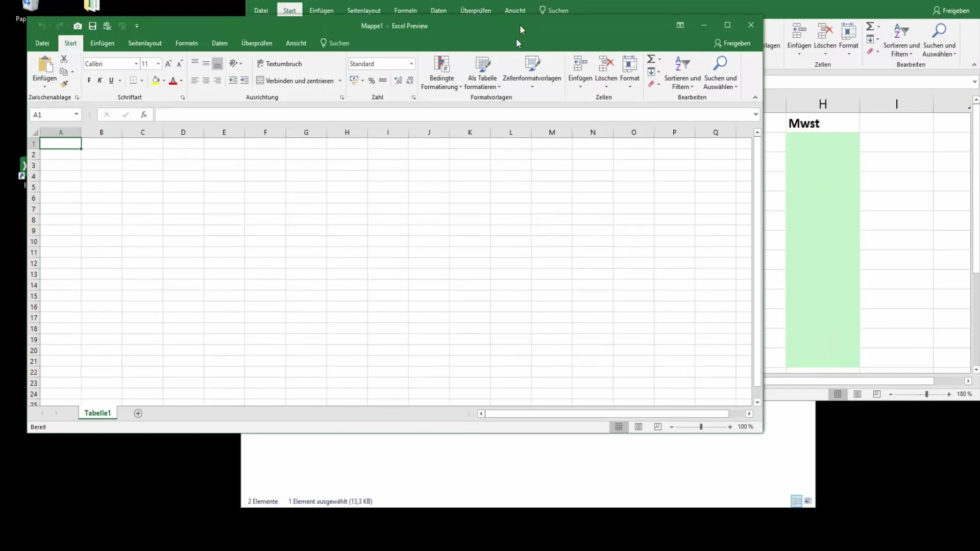Click the ribbon display options icon

pyautogui.click(x=680, y=25)
